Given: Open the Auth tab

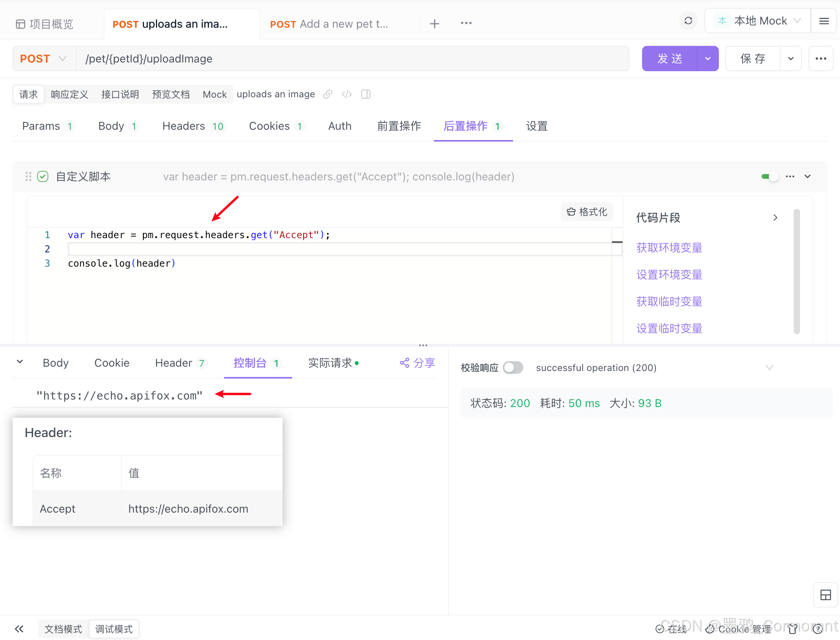Looking at the screenshot, I should tap(340, 126).
